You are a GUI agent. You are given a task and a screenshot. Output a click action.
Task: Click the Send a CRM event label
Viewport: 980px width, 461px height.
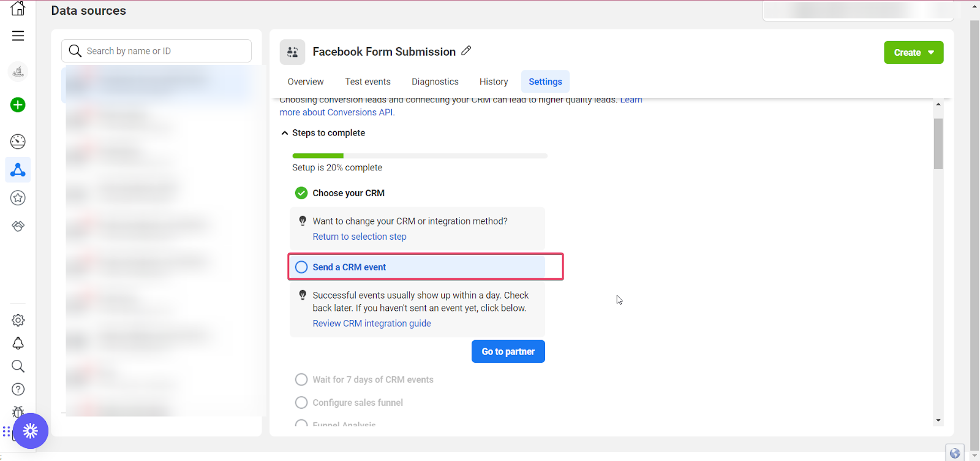click(x=349, y=267)
